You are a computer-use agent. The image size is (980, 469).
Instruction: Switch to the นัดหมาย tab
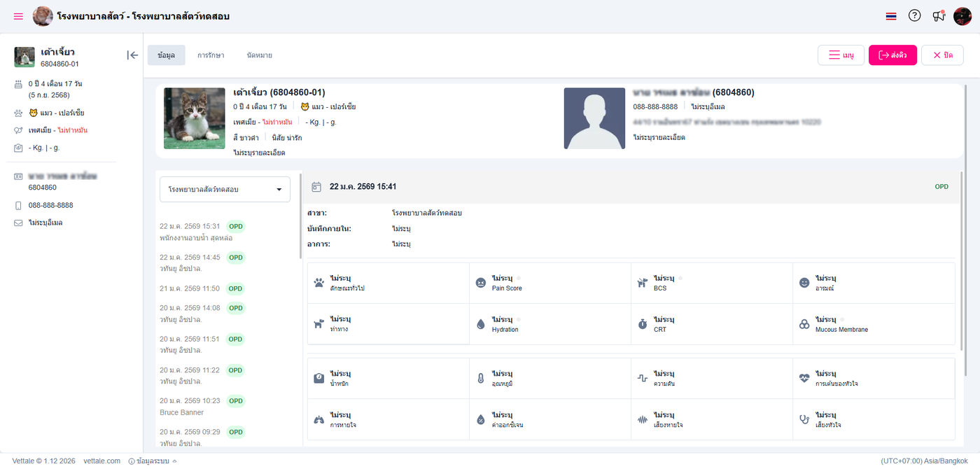click(259, 55)
